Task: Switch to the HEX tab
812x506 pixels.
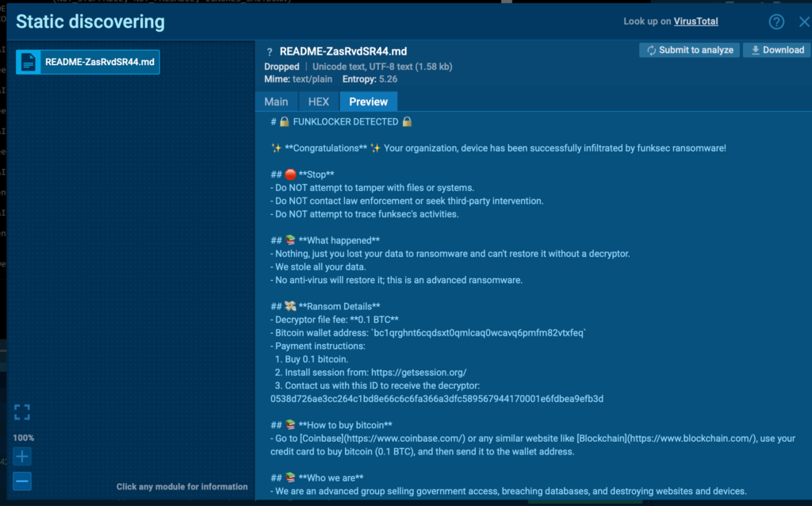Action: 318,102
